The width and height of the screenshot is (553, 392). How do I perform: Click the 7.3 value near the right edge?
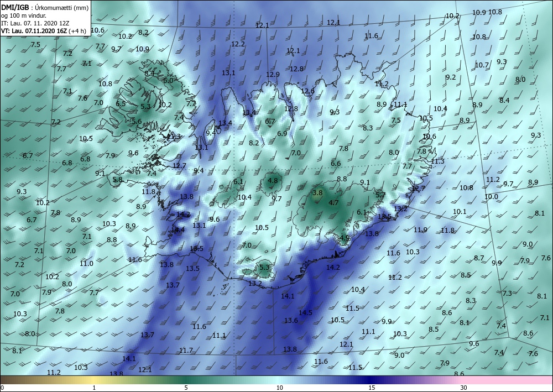[x=507, y=293]
